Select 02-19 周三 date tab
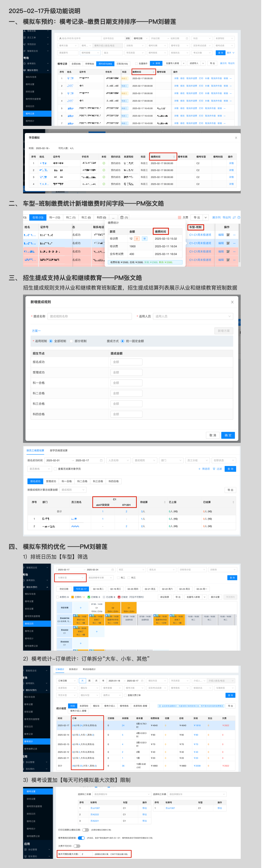Screen dimensions: 264x868 [x=115, y=589]
